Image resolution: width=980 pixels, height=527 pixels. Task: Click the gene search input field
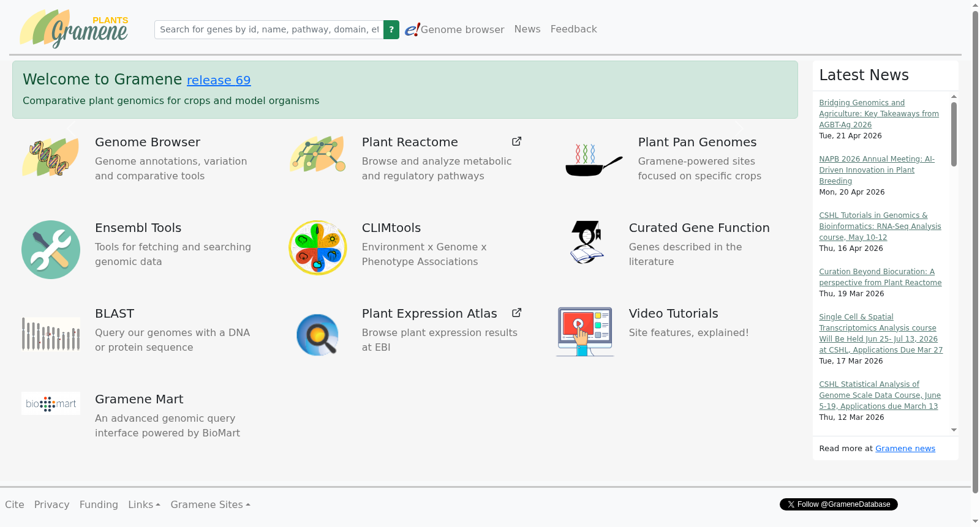point(269,29)
